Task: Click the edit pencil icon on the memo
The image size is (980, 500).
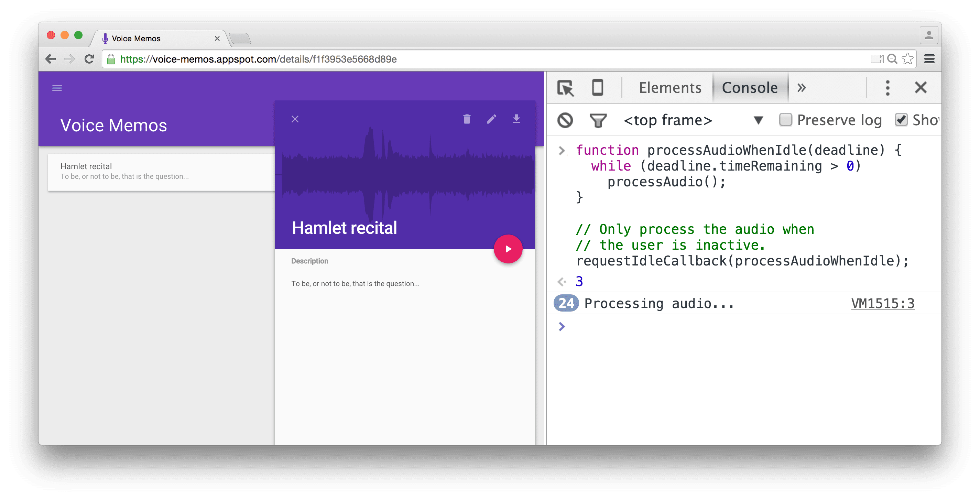Action: [x=491, y=119]
